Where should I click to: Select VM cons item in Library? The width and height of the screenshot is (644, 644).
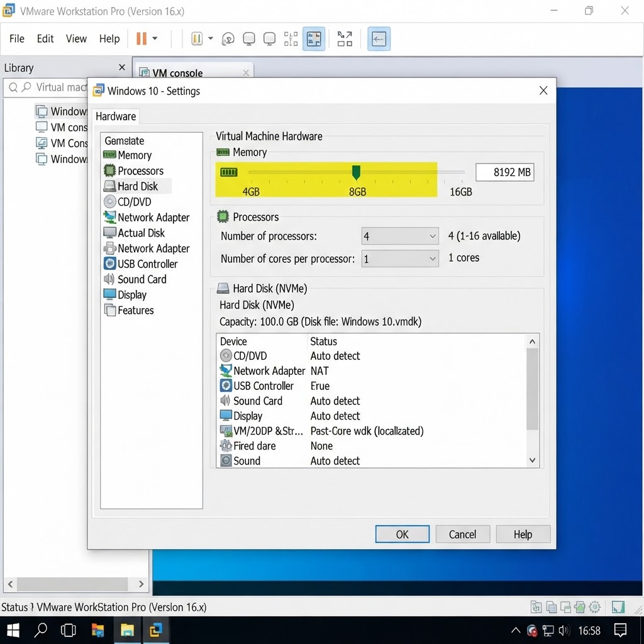62,127
